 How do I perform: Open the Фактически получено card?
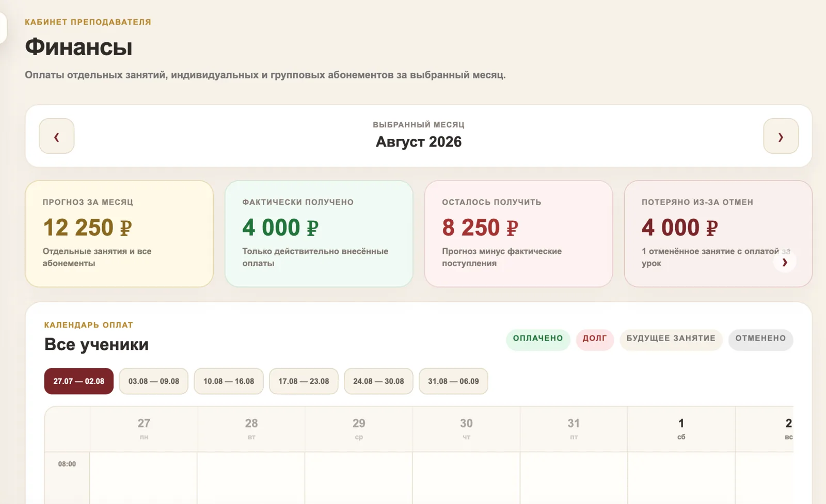pos(319,234)
